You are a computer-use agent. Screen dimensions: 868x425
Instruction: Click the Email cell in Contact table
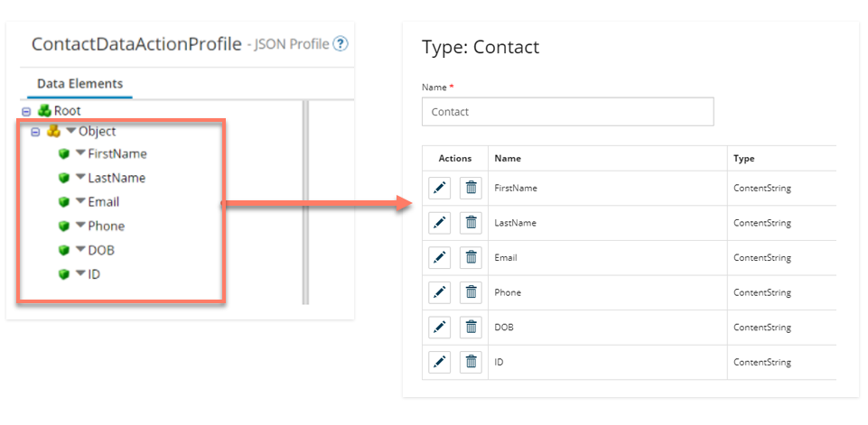point(607,258)
